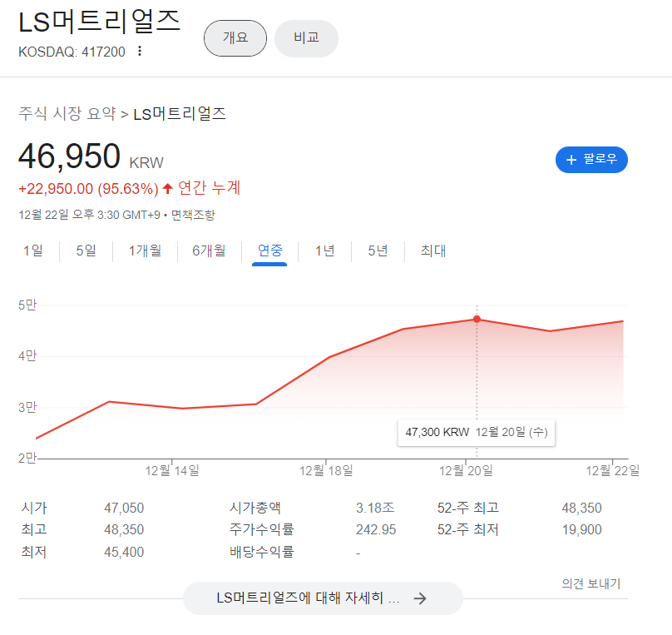Click the red data point on the chart
Viewport: 672px width, 635px height.
click(x=477, y=319)
